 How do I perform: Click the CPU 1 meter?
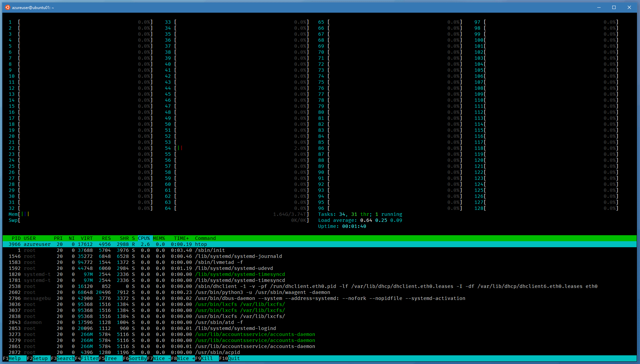(80, 22)
